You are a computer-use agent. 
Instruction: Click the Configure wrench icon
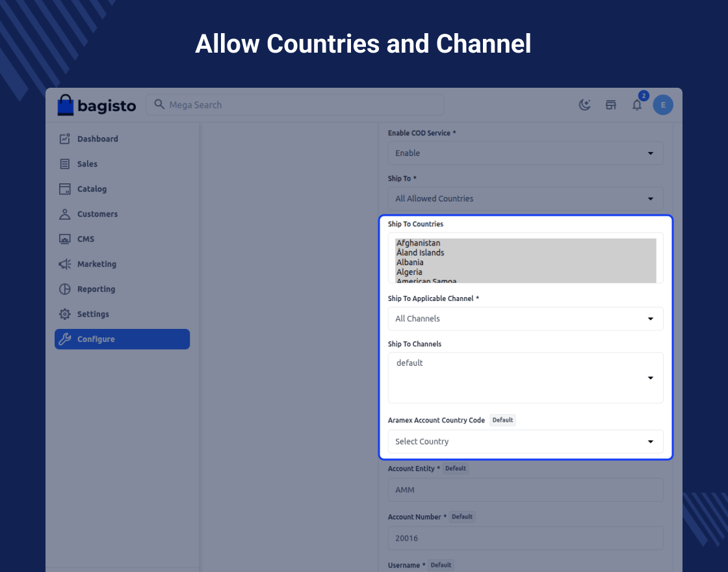pos(64,339)
